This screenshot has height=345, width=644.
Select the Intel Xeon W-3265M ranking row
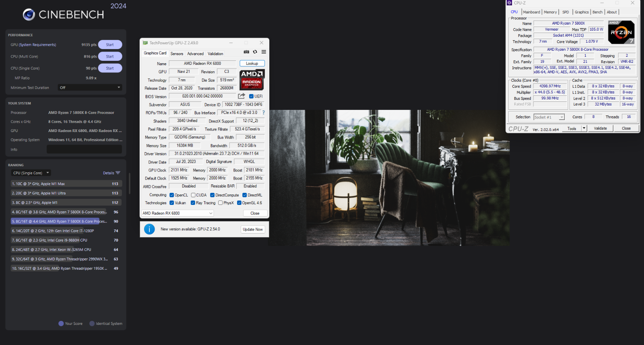[66, 250]
